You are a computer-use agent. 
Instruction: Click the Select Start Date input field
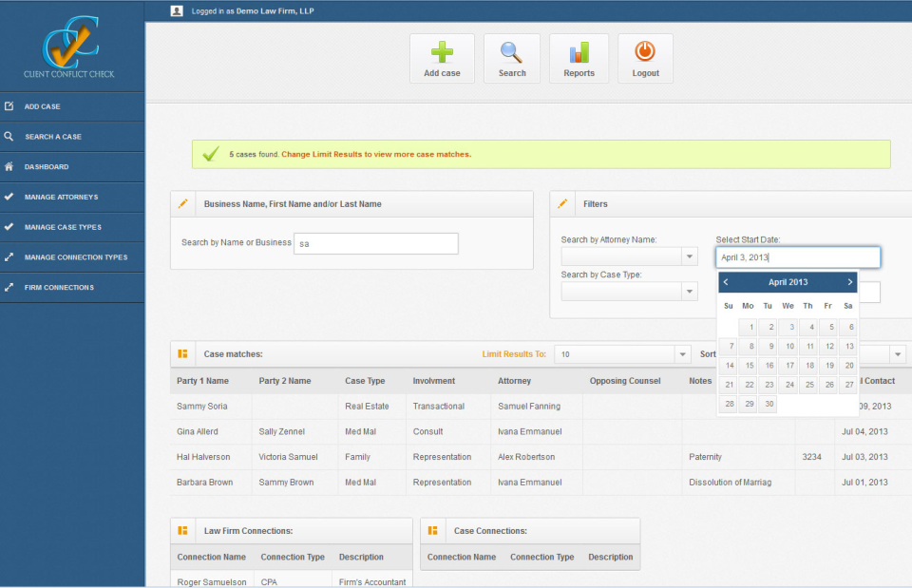(x=796, y=256)
